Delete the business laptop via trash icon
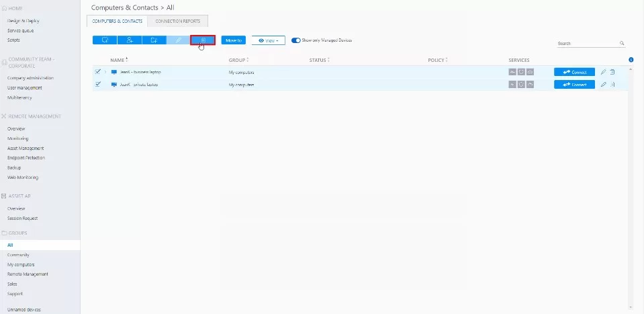Viewport: 644px width, 314px height. click(x=612, y=72)
